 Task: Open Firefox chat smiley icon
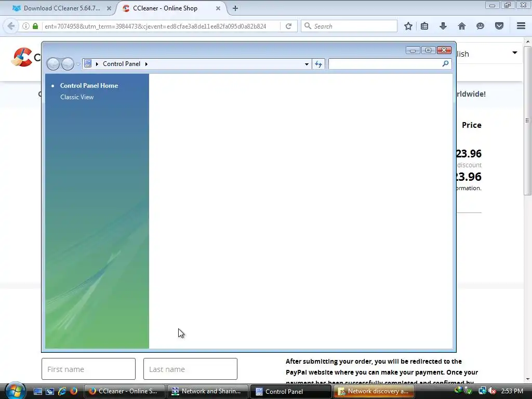(x=480, y=26)
